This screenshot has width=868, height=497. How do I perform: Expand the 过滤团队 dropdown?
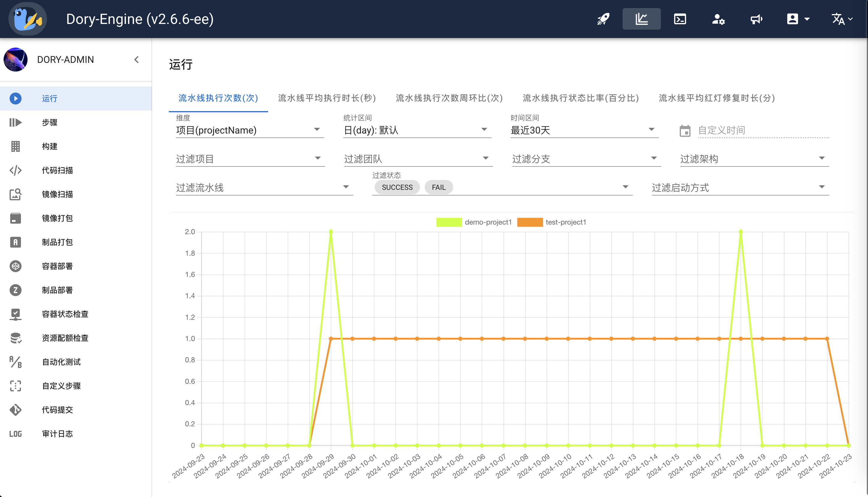click(417, 158)
